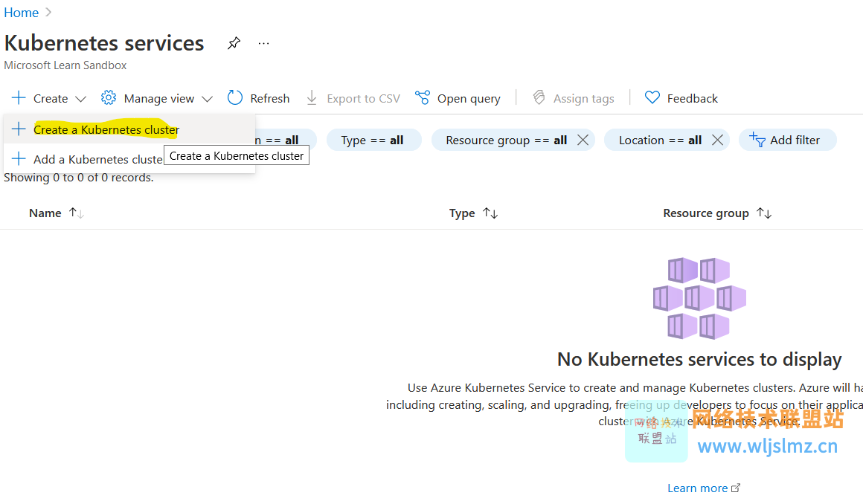Click sort arrows next to Type column
This screenshot has height=504, width=863.
490,213
